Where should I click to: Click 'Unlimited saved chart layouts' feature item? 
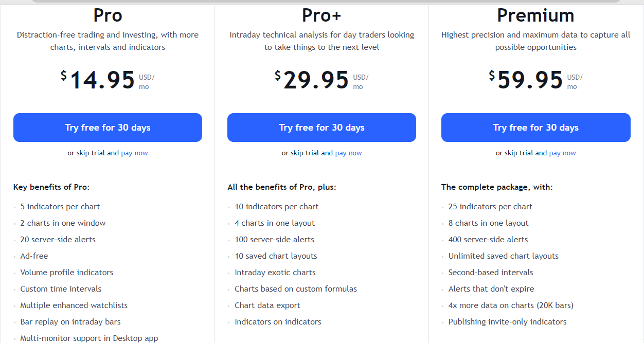point(503,256)
